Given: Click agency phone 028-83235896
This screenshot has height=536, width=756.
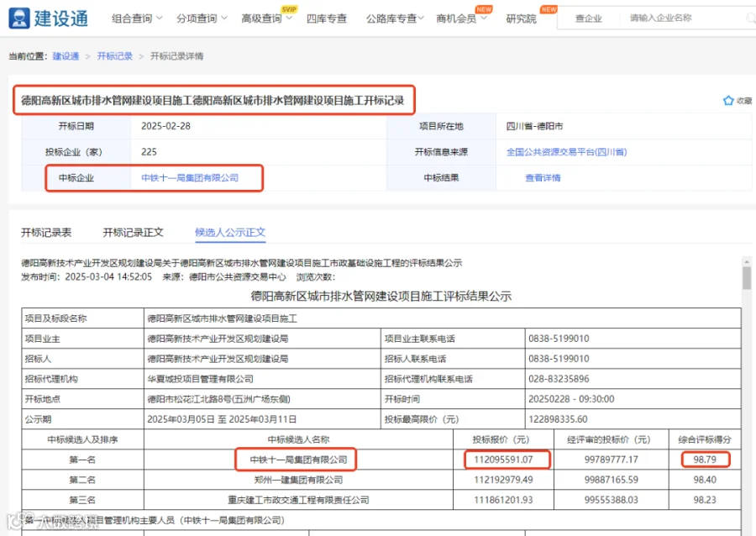Looking at the screenshot, I should pyautogui.click(x=559, y=379).
